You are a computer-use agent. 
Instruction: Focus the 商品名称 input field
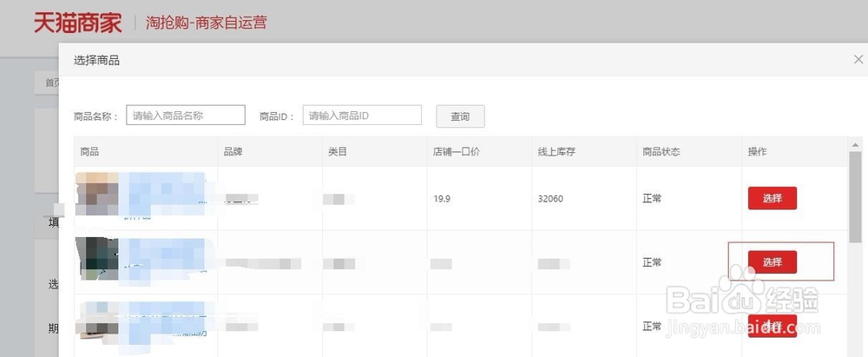[186, 116]
